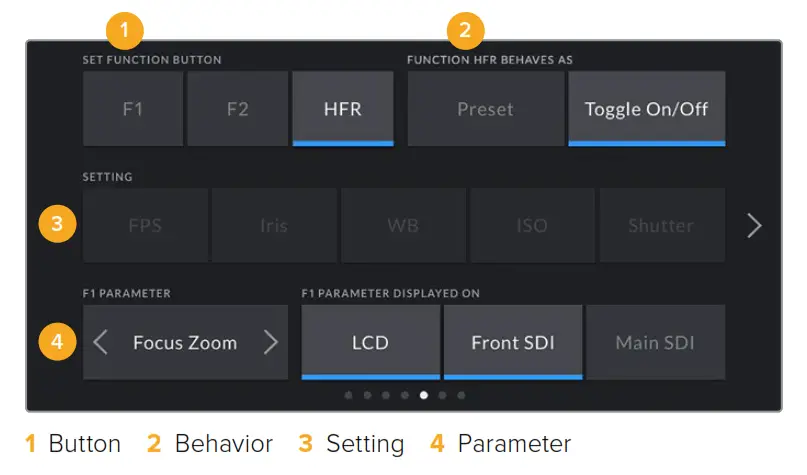Toggle parameter display on Front SDI

[x=513, y=343]
